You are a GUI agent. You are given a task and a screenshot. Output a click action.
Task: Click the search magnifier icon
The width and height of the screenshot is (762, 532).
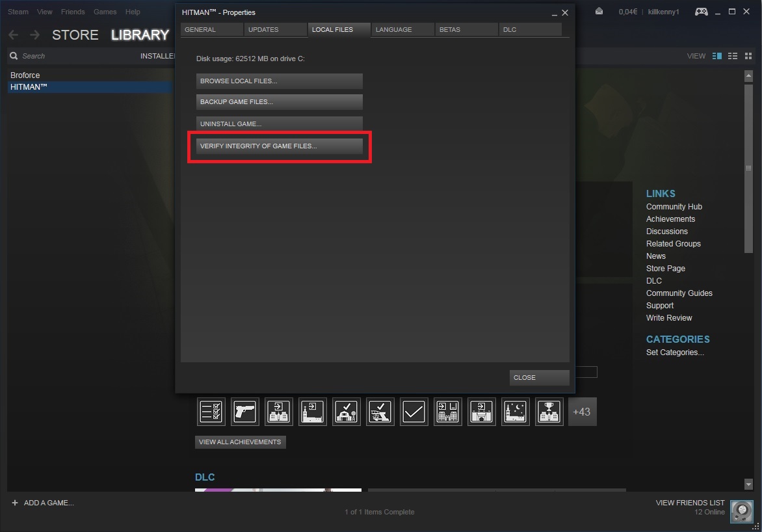(x=14, y=56)
